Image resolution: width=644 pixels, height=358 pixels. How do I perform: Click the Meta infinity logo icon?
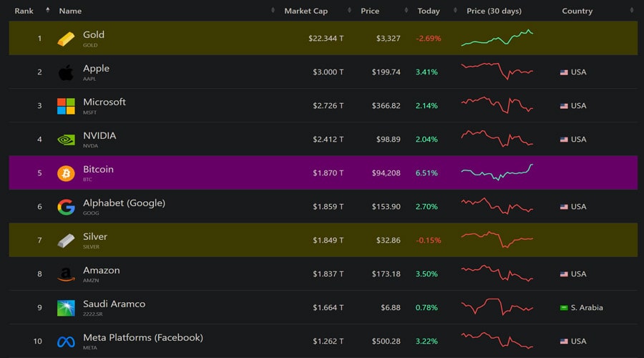[66, 342]
